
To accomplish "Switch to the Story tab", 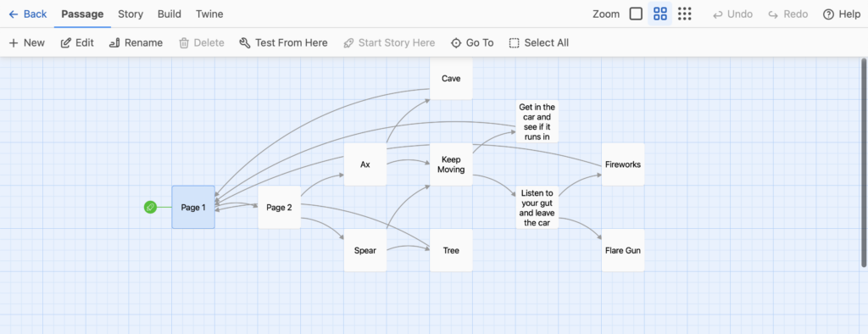I will tap(130, 14).
